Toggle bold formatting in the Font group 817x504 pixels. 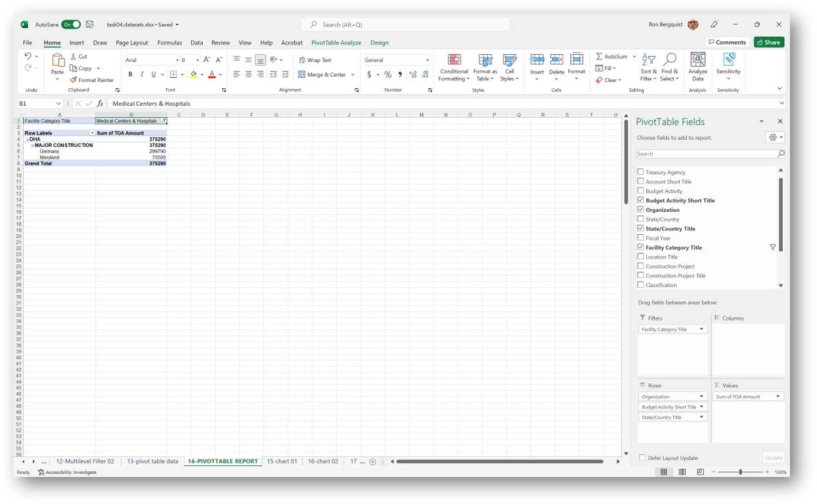131,74
